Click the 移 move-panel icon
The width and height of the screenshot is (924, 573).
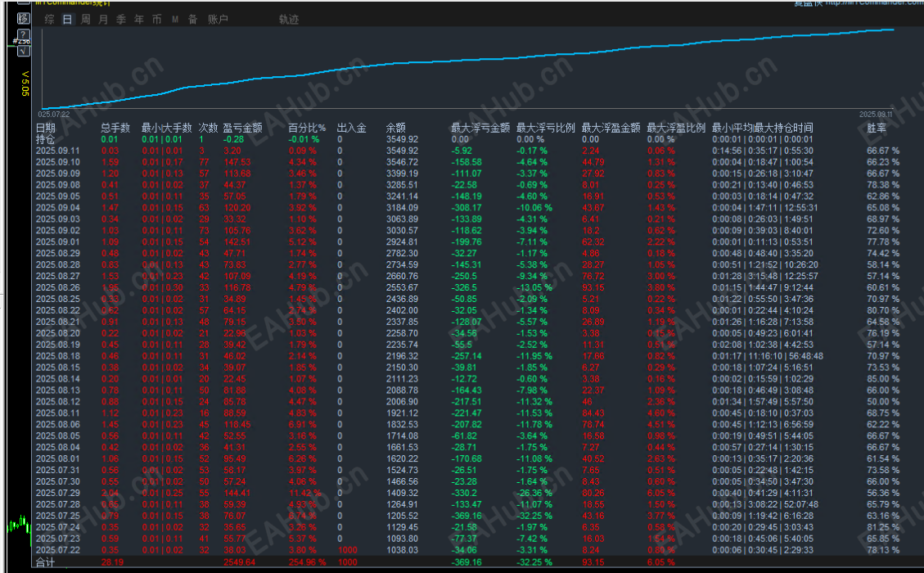pos(23,18)
